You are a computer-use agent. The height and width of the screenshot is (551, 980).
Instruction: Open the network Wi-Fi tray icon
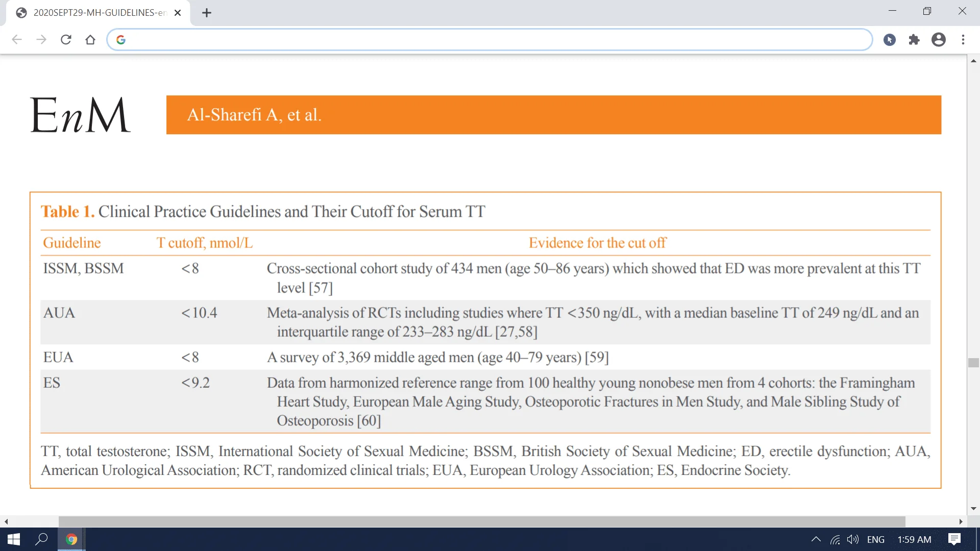pyautogui.click(x=835, y=539)
